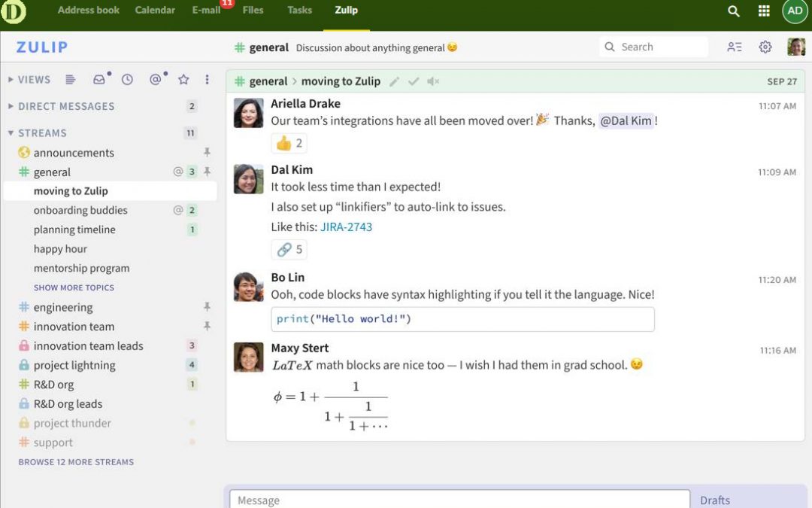The width and height of the screenshot is (812, 508).
Task: Open the project lightning stream
Action: 74,366
